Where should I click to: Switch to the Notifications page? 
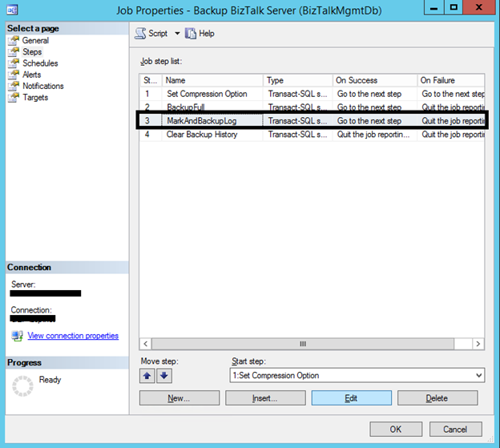(x=43, y=86)
